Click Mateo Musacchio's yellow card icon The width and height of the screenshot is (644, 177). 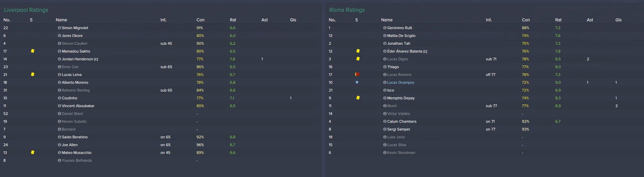click(x=33, y=153)
